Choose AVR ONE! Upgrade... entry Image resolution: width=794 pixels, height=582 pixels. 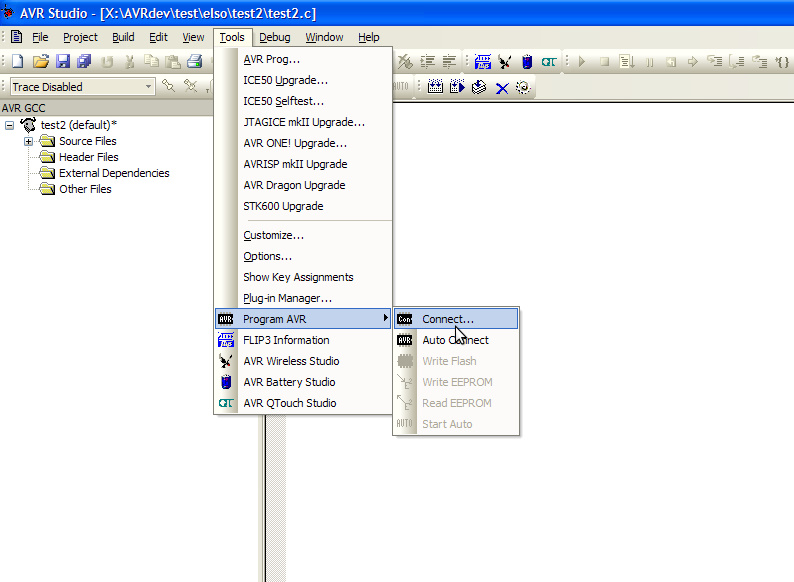303,143
